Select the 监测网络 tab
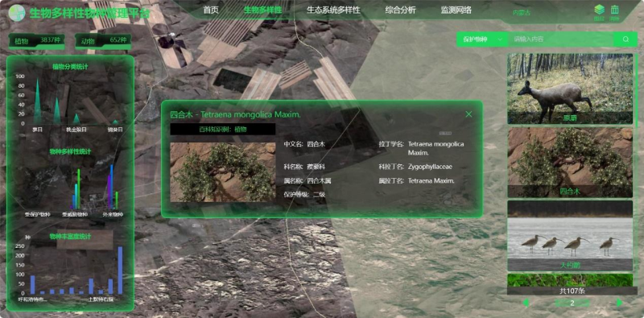The image size is (644, 318). point(456,10)
